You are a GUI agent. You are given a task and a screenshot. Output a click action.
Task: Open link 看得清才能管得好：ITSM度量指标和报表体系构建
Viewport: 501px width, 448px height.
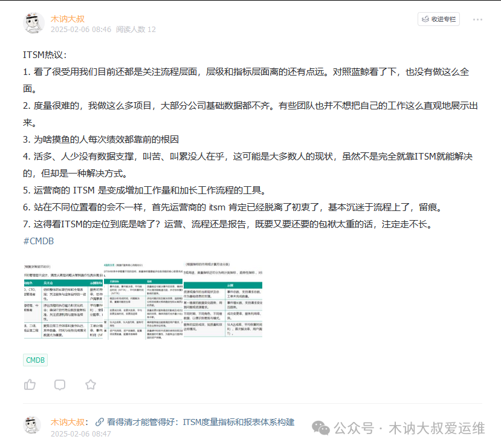(201, 422)
